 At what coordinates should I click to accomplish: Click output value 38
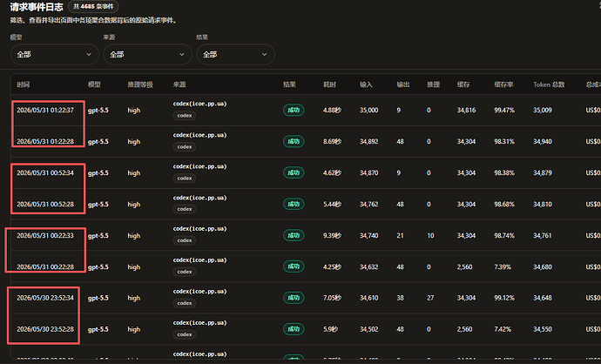[x=400, y=298]
